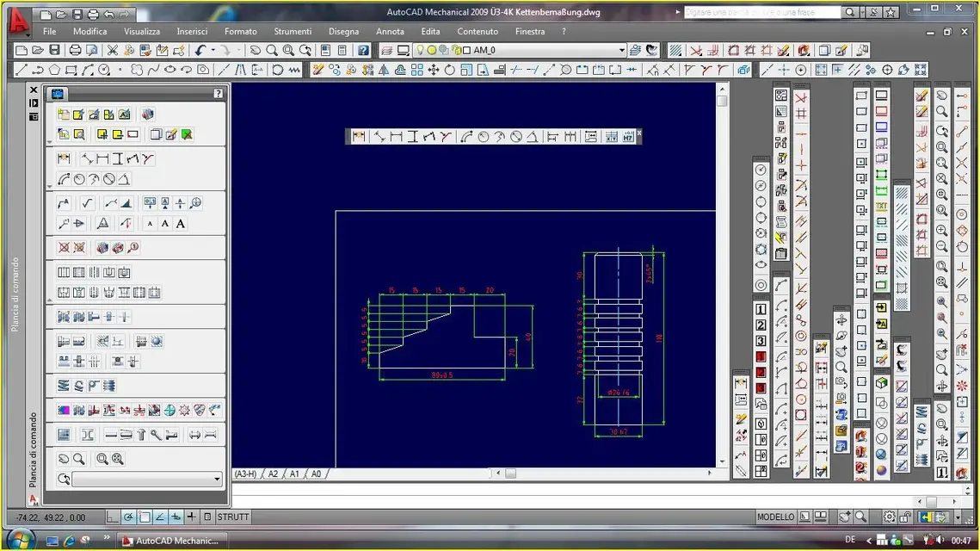Open the dashboard bottom view combo box arrow
The image size is (980, 551).
tap(217, 479)
